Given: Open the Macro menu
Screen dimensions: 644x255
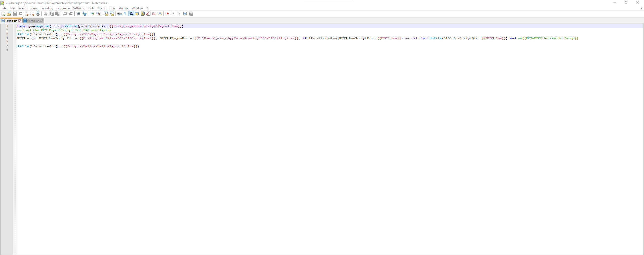Looking at the screenshot, I should pyautogui.click(x=102, y=8).
